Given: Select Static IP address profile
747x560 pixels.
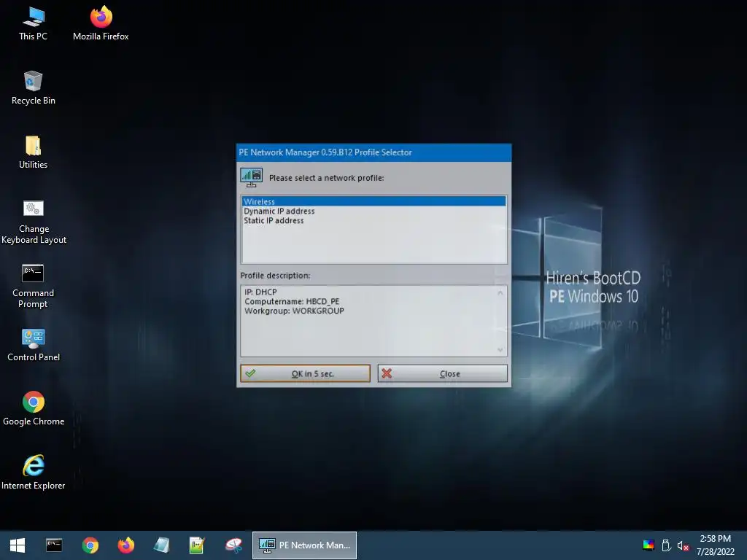Looking at the screenshot, I should pos(373,220).
